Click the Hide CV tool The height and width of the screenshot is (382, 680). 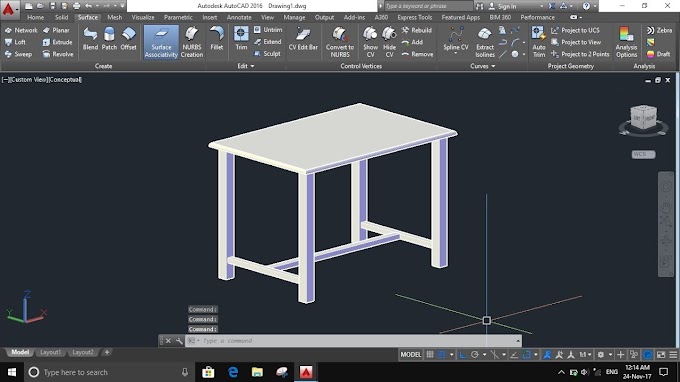point(389,42)
